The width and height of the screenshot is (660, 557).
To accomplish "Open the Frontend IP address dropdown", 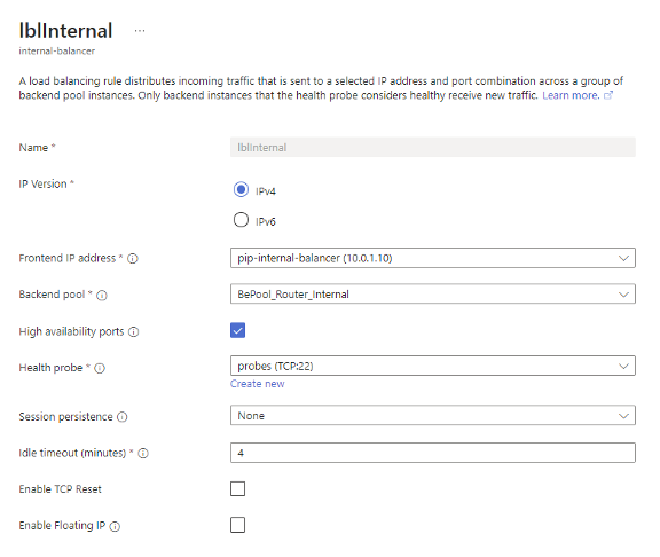I will [432, 258].
